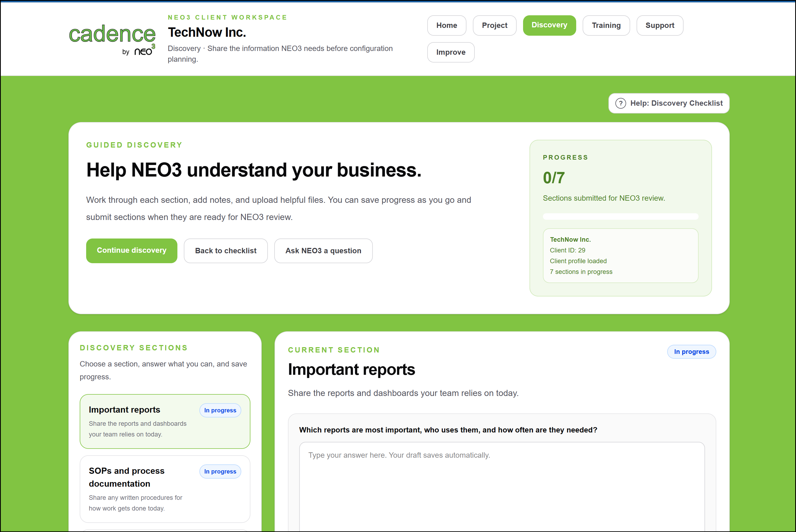796x532 pixels.
Task: Open the Support tab
Action: [x=660, y=25]
